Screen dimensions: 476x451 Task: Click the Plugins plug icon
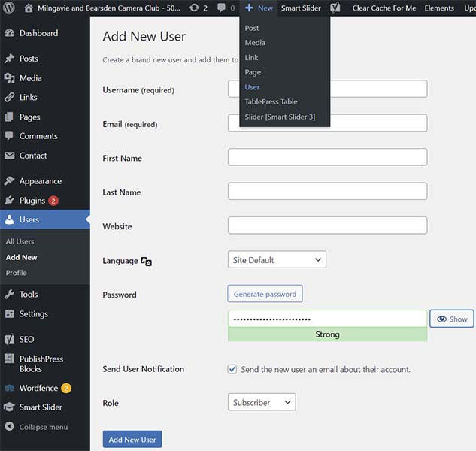tap(10, 200)
